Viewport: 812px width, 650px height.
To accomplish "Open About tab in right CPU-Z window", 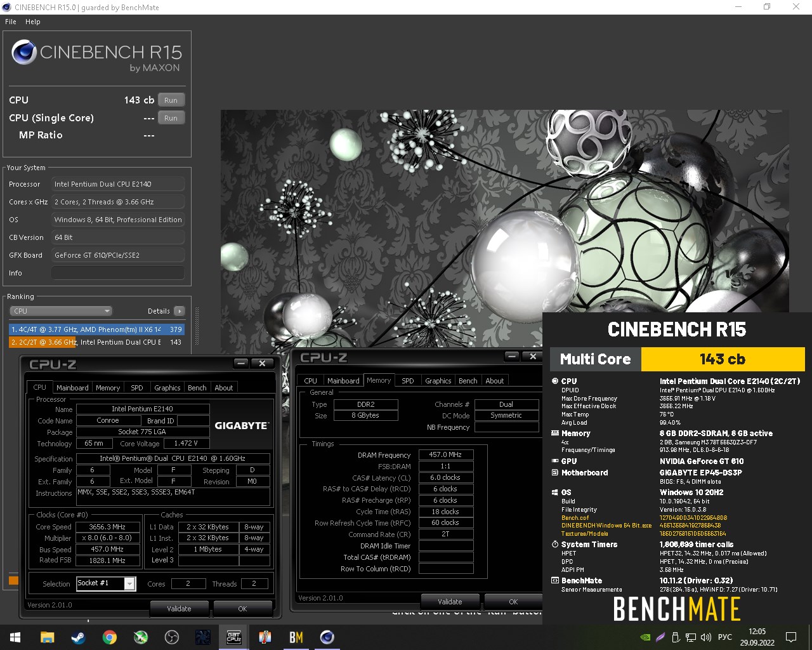I will point(495,381).
